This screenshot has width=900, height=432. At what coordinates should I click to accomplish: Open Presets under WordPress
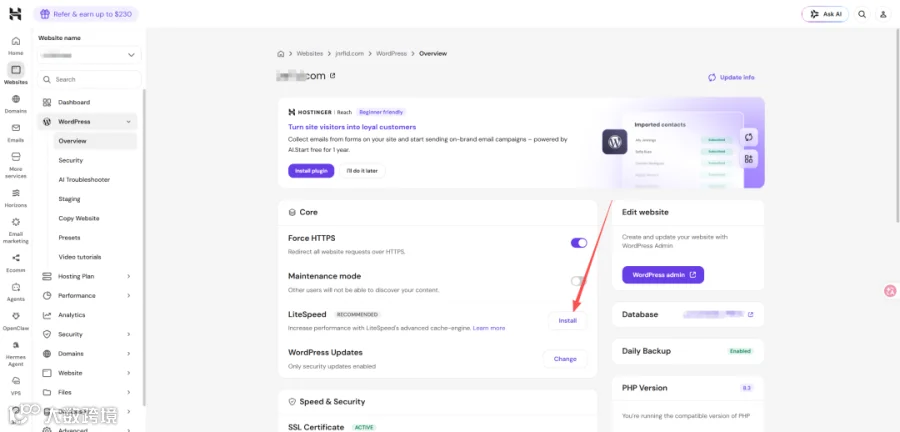(95, 238)
